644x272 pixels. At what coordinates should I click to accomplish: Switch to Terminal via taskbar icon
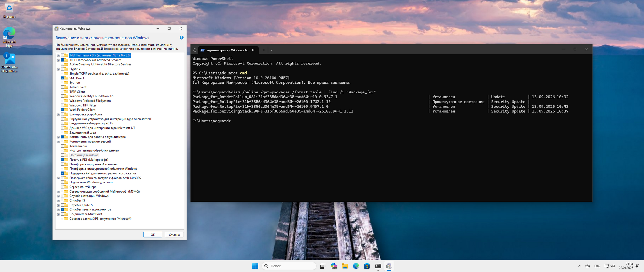pyautogui.click(x=378, y=266)
